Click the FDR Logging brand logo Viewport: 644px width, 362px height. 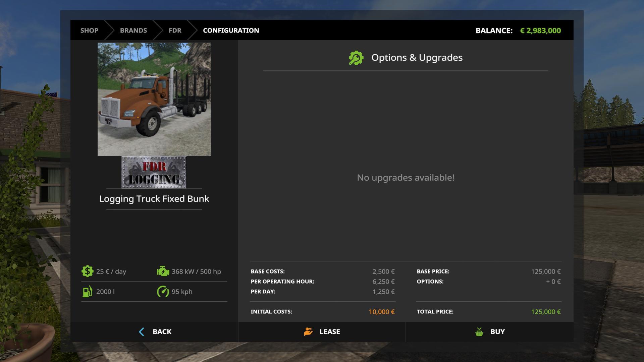pos(154,172)
